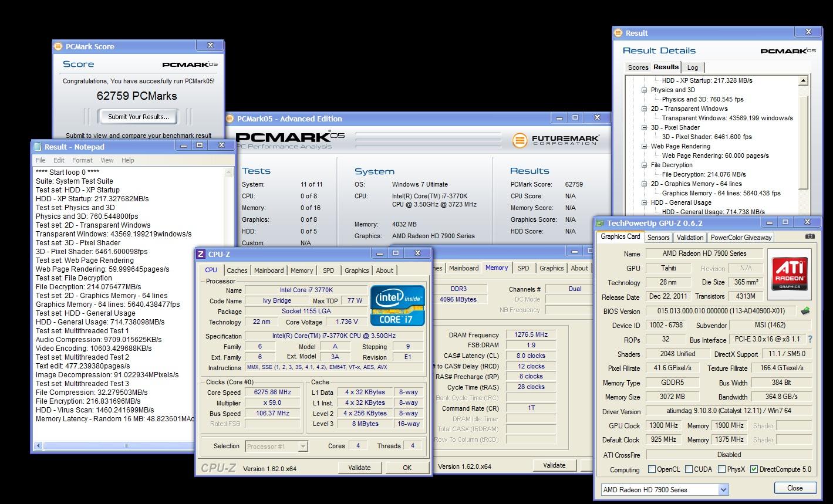Collapse the 3D - Pixel Shader node
This screenshot has height=504, width=833.
[x=644, y=127]
